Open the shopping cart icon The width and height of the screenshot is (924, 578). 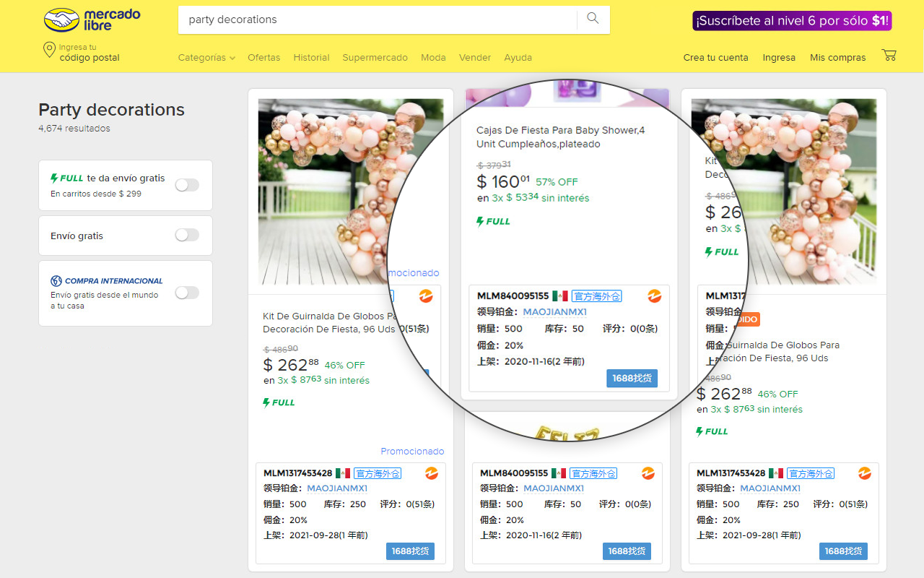pos(889,56)
